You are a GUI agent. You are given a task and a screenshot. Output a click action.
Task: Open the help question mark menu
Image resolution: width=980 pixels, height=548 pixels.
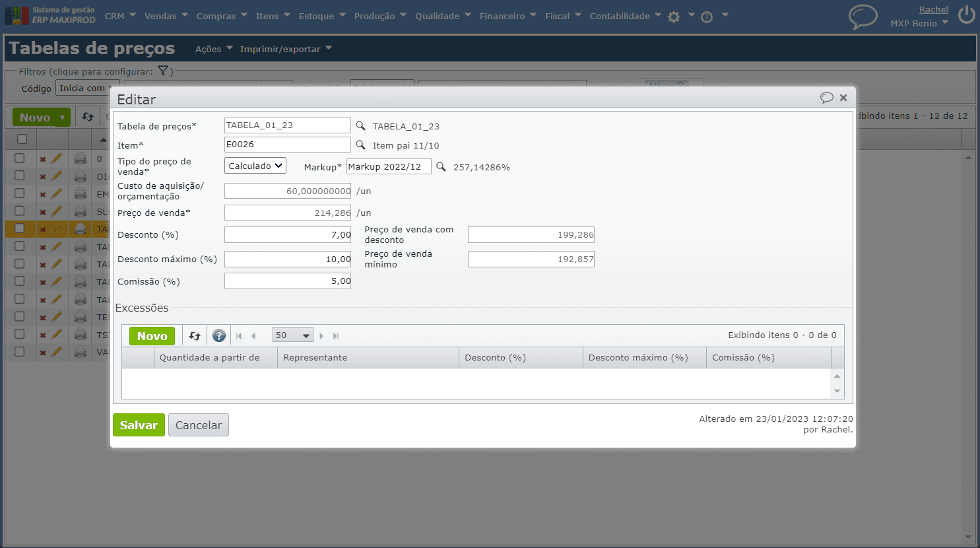(x=707, y=17)
